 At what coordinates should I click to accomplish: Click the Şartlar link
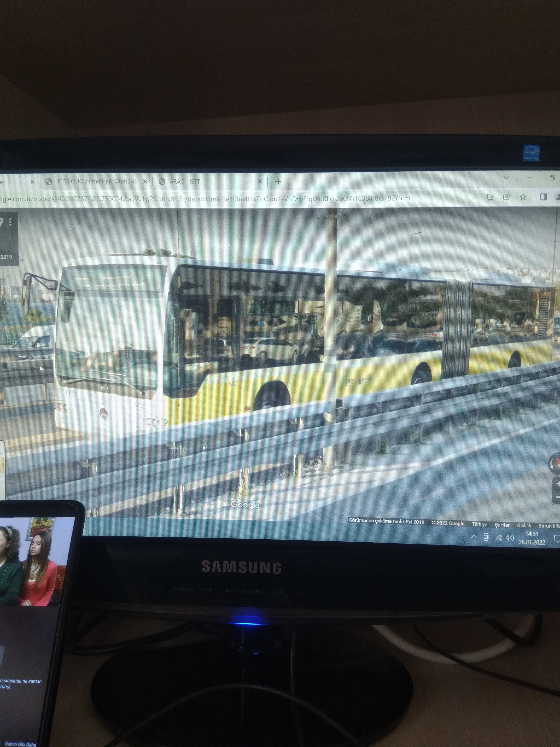point(502,525)
